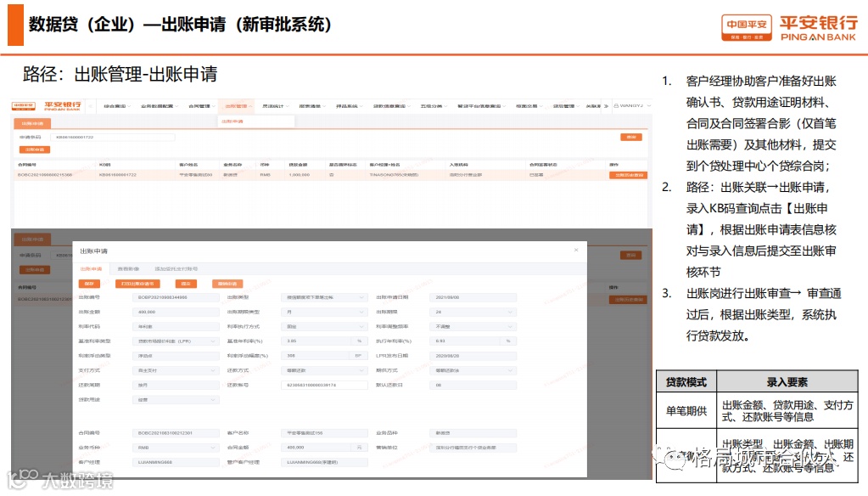Screen dimensions: 868x496
Task: Click the 营销单位 field
Action: pos(473,448)
